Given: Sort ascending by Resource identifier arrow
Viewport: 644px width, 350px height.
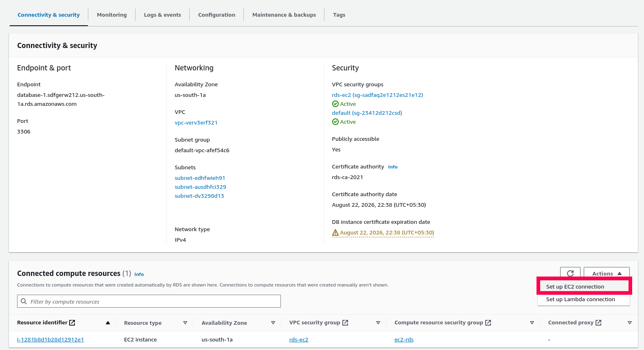Looking at the screenshot, I should click(x=108, y=323).
